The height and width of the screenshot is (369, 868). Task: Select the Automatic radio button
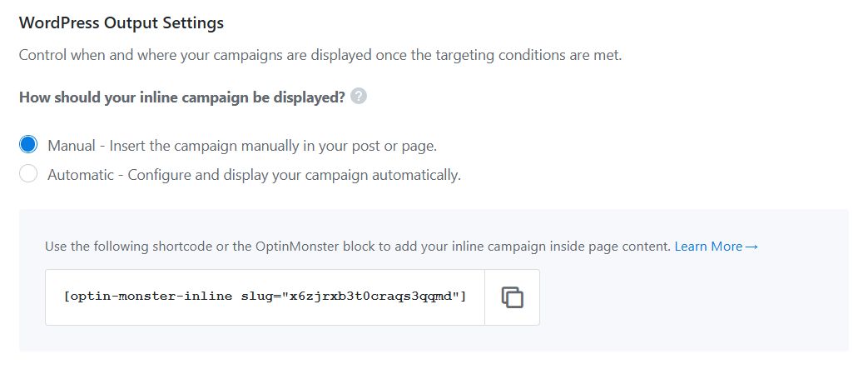click(x=28, y=175)
